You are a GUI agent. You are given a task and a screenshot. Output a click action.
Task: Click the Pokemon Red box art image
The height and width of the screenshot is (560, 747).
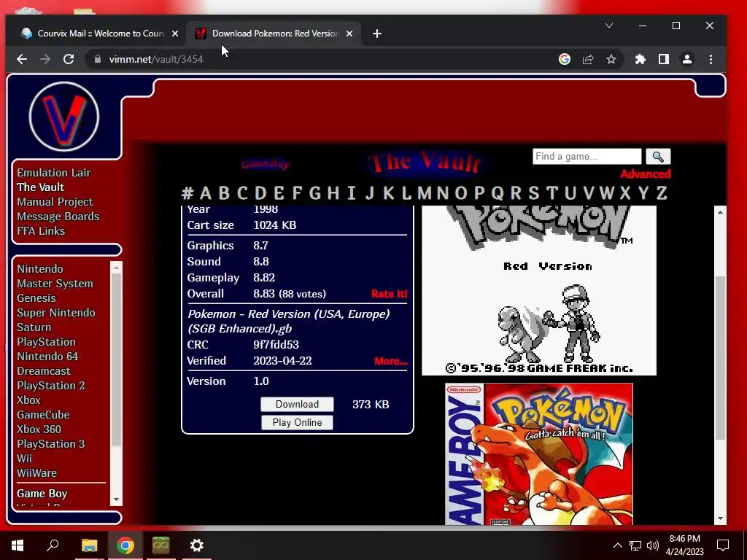coord(539,454)
